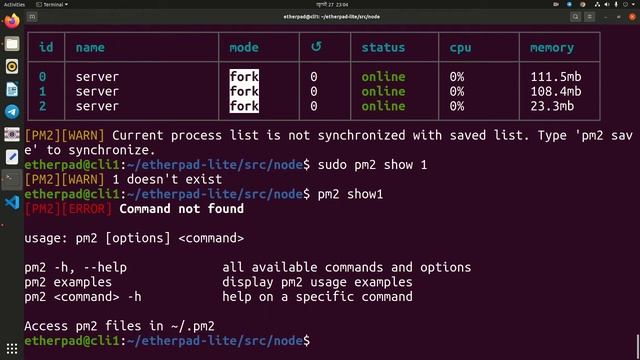640x360 pixels.
Task: Click 'pm2 -h, --help' text
Action: pyautogui.click(x=76, y=268)
